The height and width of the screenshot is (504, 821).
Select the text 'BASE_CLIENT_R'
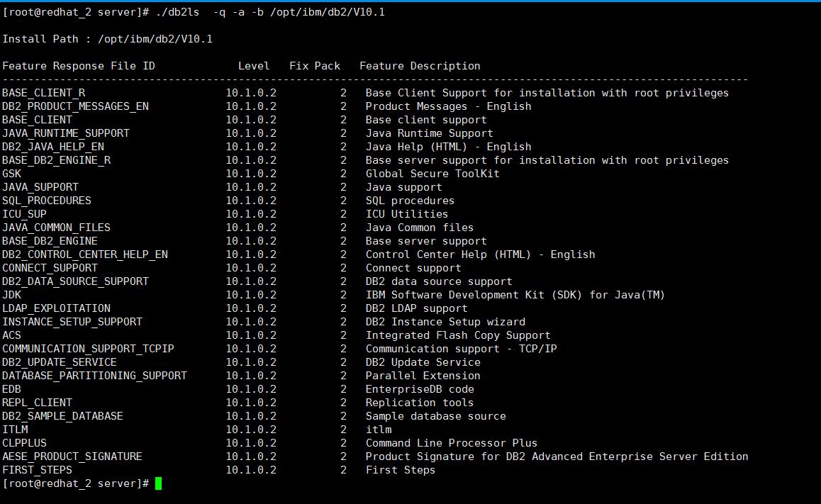(x=43, y=93)
